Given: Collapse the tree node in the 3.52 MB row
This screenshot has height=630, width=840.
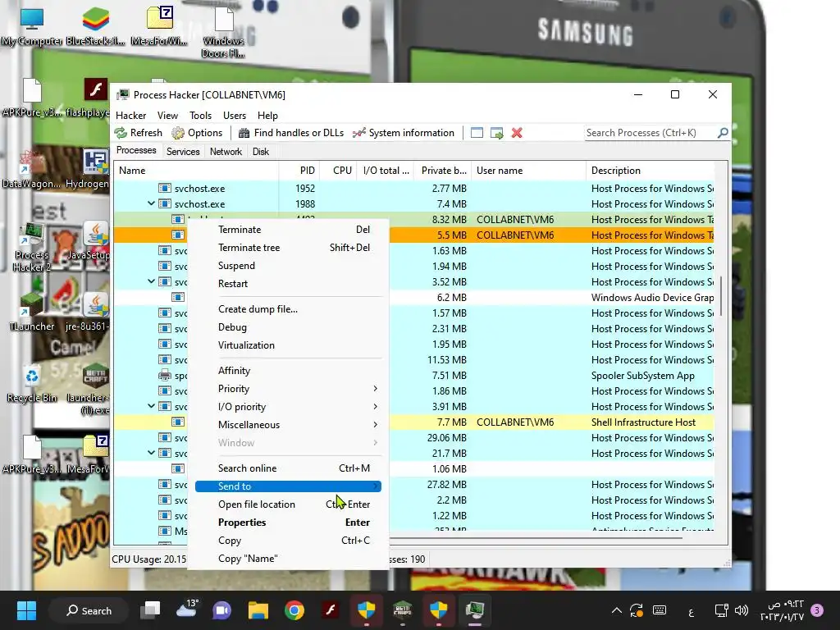Looking at the screenshot, I should point(151,281).
